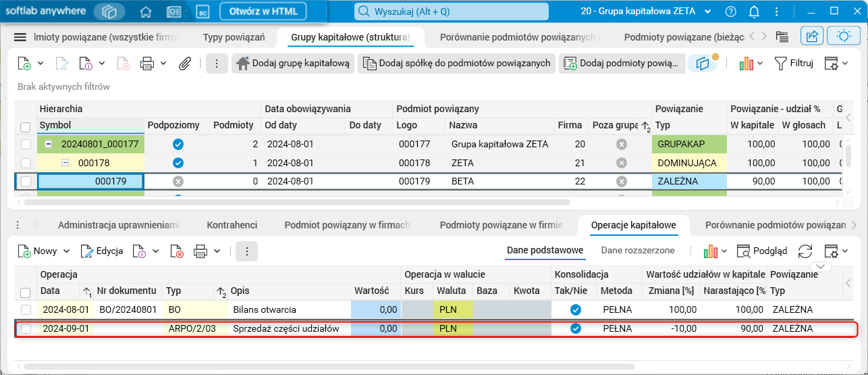Open Kontrahenci tab
The height and width of the screenshot is (375, 868).
point(232,225)
